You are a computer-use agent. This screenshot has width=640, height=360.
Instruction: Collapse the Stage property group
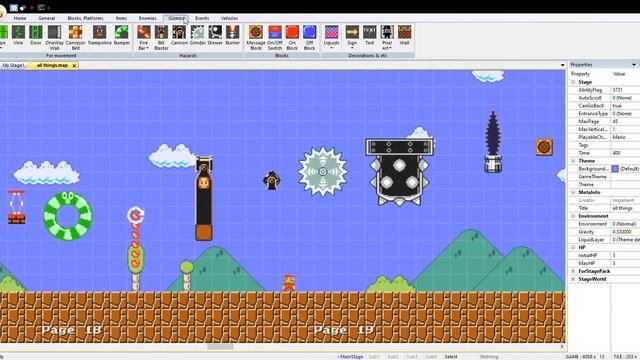[573, 82]
